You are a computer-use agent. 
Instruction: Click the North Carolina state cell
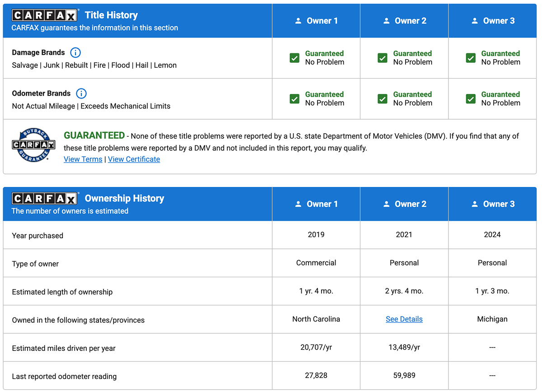click(x=316, y=319)
